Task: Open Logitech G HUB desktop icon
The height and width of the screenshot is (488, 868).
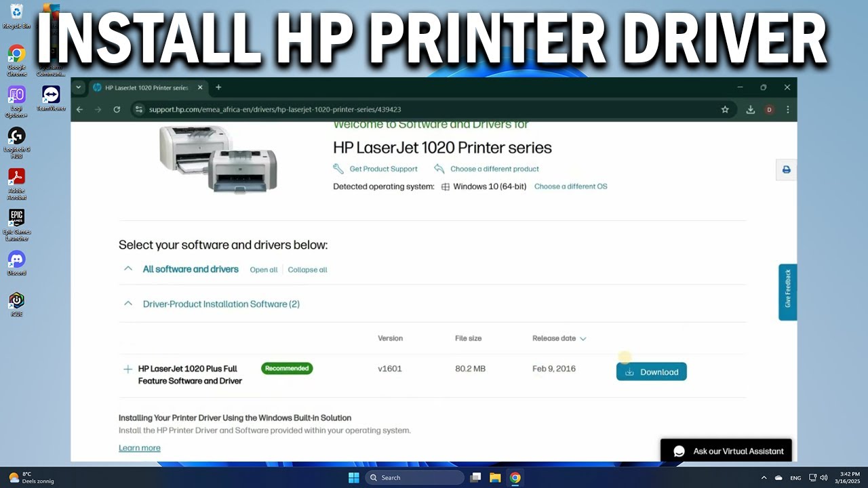Action: 16,142
